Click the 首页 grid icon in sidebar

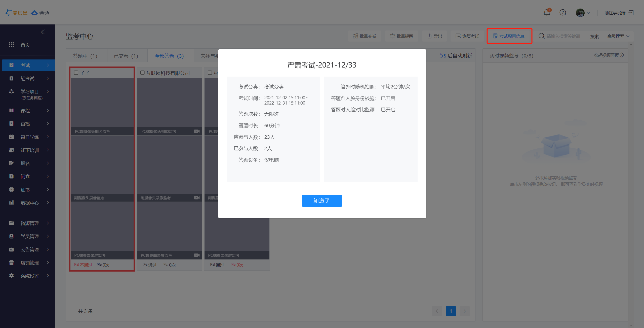point(12,45)
